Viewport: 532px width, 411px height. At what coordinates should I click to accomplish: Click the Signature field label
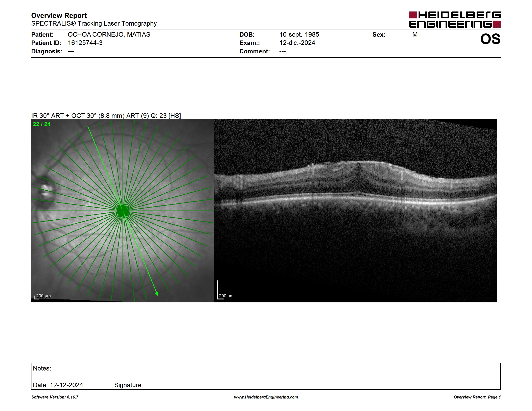[x=129, y=385]
